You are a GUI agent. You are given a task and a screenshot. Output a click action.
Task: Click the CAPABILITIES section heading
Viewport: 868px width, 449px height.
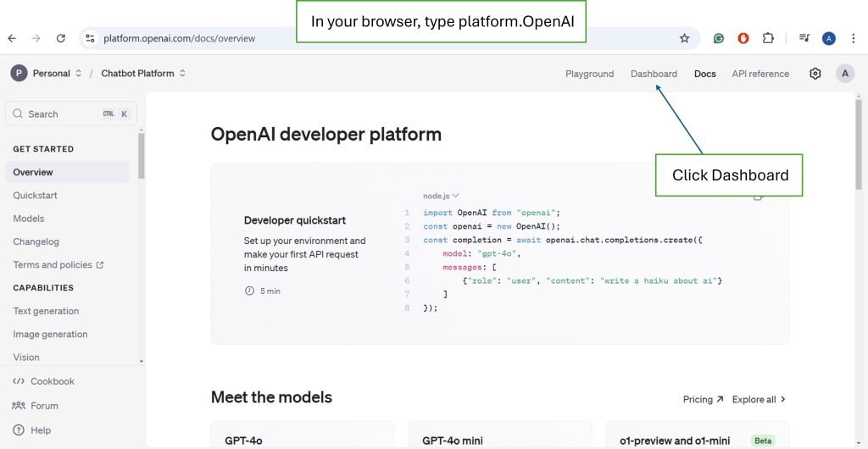tap(43, 287)
